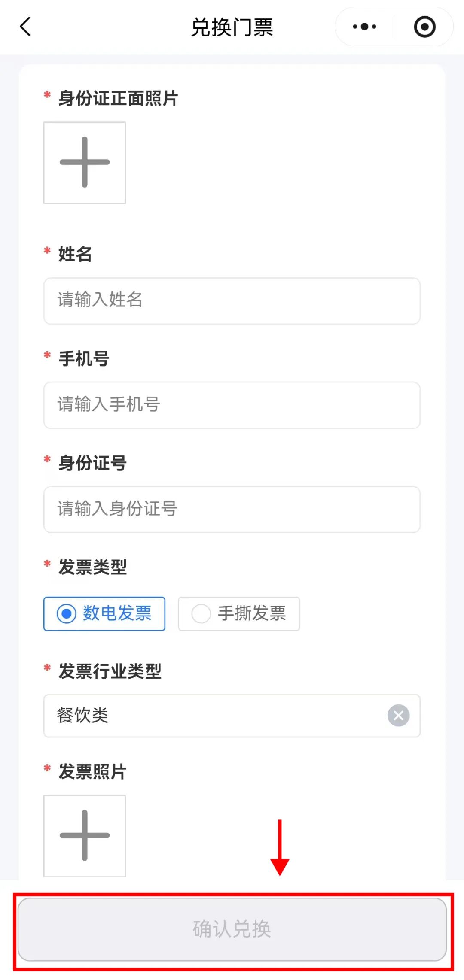
Task: Click the 数电发票 radio circle
Action: point(67,614)
